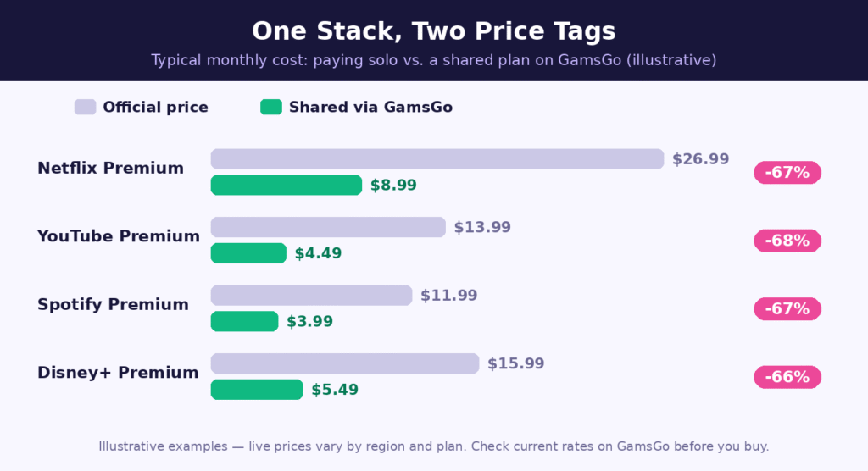Click the Netflix official price bar

pyautogui.click(x=437, y=159)
